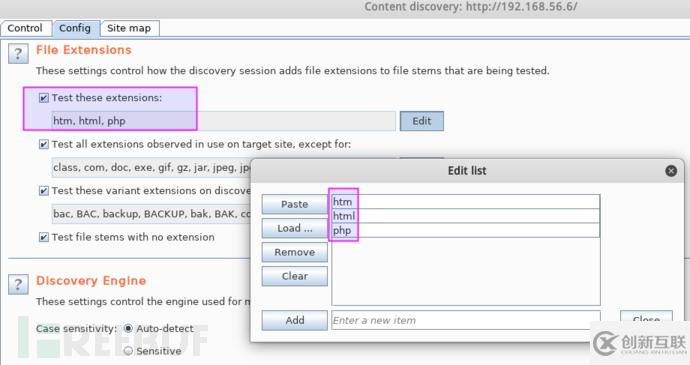
Task: Click the Clear button in Edit list
Action: click(x=294, y=276)
